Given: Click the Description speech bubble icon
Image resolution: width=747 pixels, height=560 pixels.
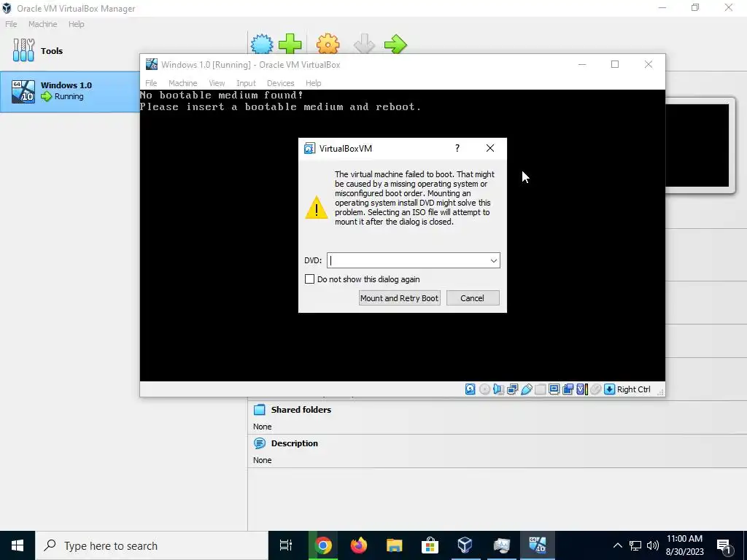Looking at the screenshot, I should [259, 443].
